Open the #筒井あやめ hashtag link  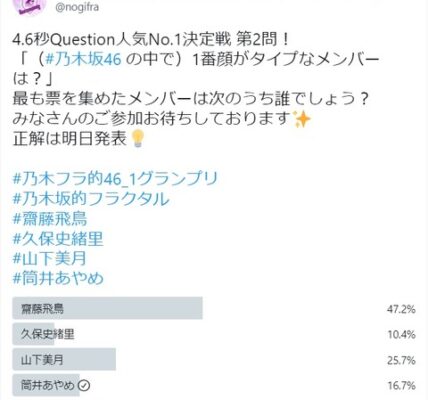click(58, 278)
